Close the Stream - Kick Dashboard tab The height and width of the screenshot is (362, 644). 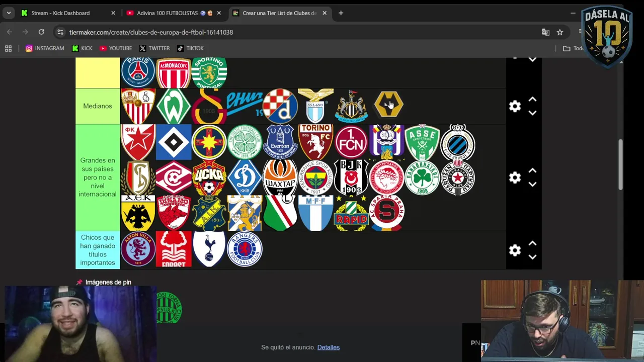(113, 13)
